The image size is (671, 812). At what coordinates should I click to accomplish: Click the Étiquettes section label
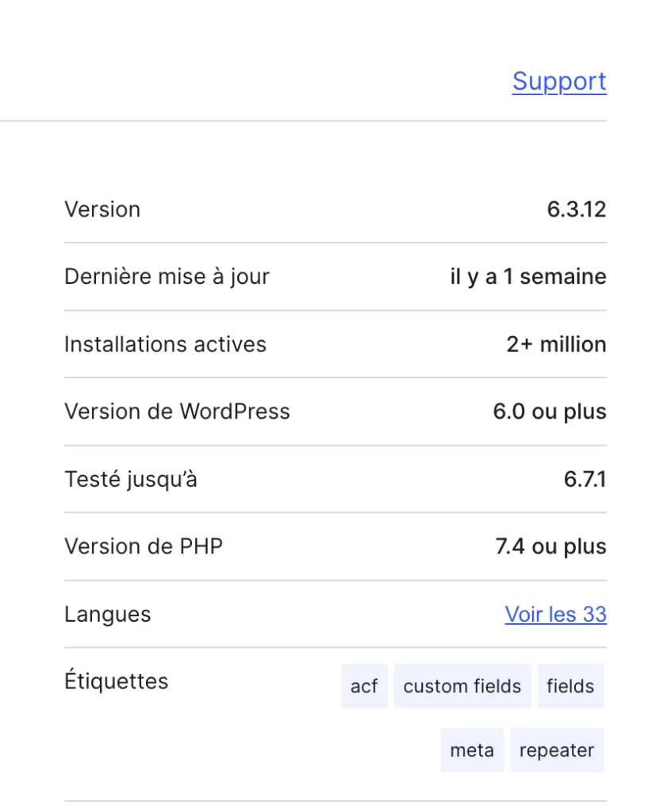(x=117, y=680)
